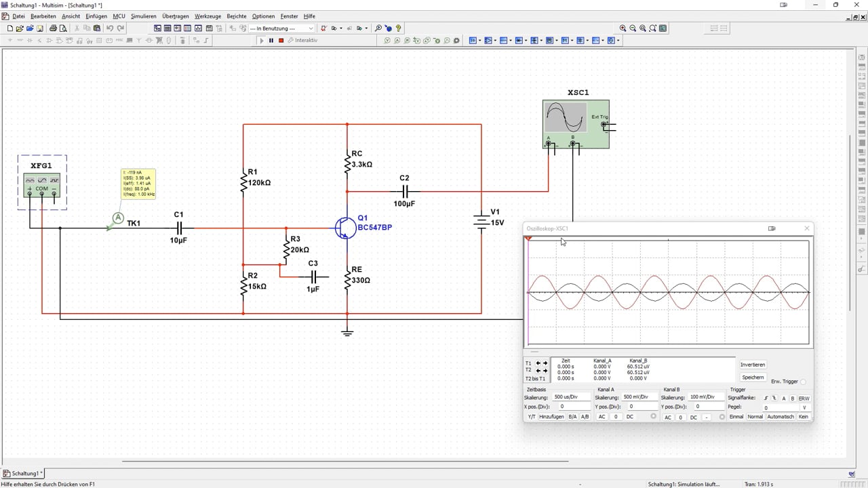This screenshot has width=868, height=488.
Task: Click Speichern in the oscilloscope
Action: click(x=753, y=378)
